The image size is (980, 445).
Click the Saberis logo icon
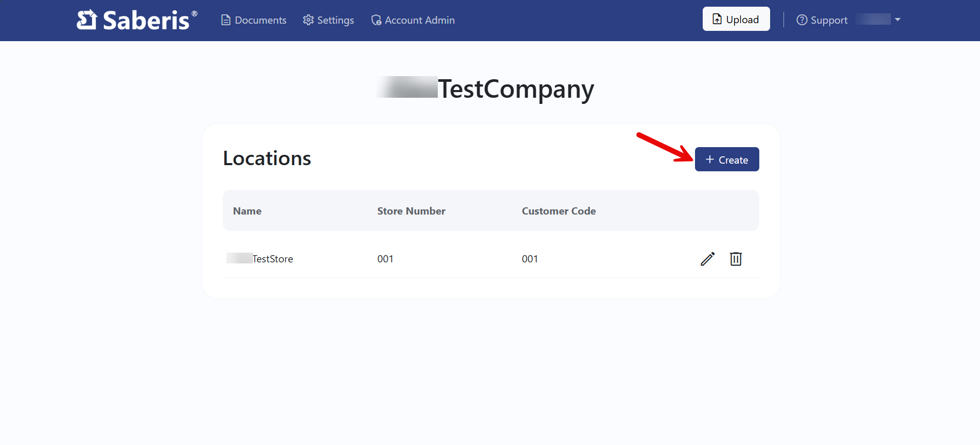[x=87, y=20]
